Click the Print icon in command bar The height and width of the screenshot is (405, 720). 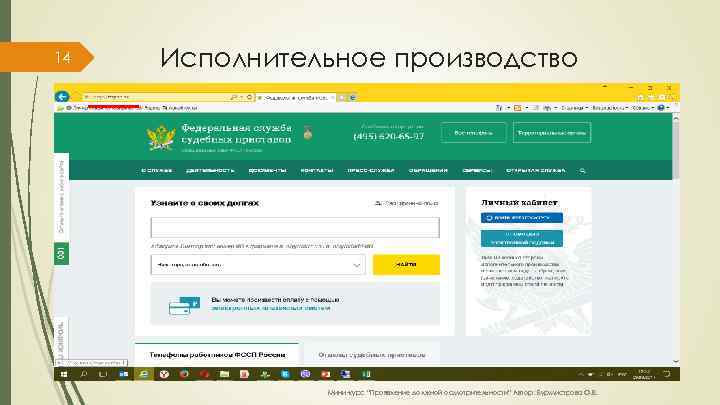[547, 108]
